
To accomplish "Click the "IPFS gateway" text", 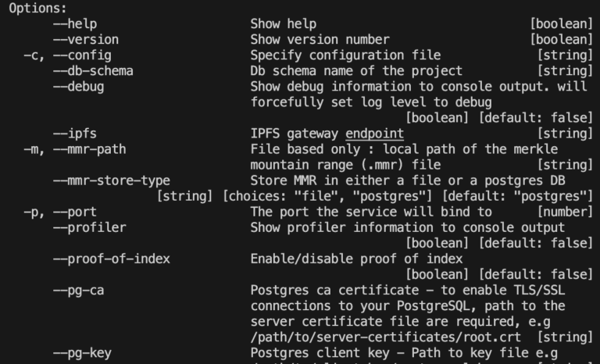I will pos(295,134).
